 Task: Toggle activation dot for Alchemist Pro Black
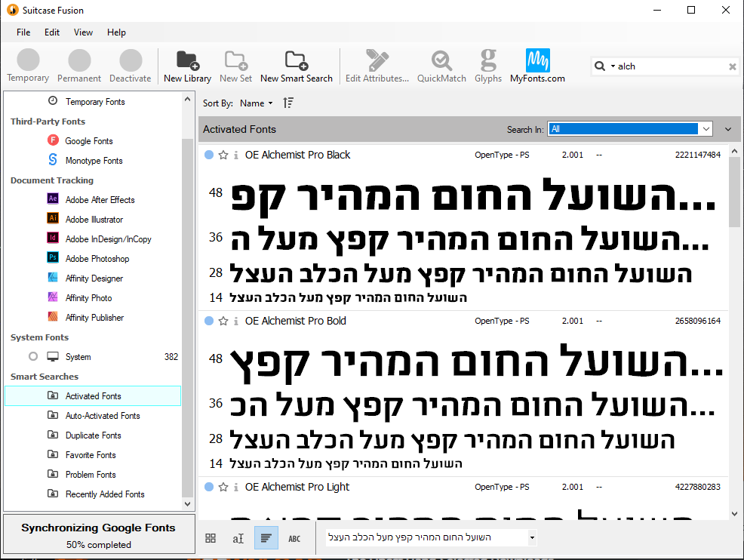pyautogui.click(x=209, y=155)
